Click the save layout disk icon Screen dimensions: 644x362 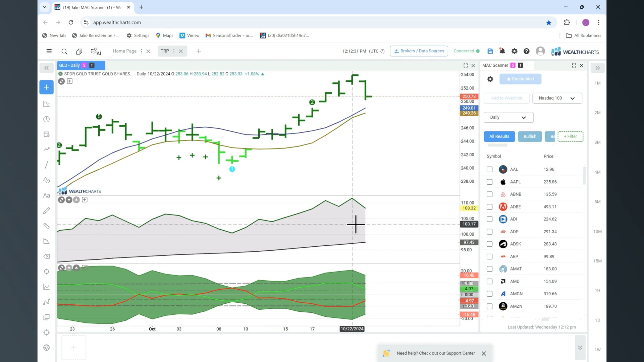pyautogui.click(x=490, y=51)
